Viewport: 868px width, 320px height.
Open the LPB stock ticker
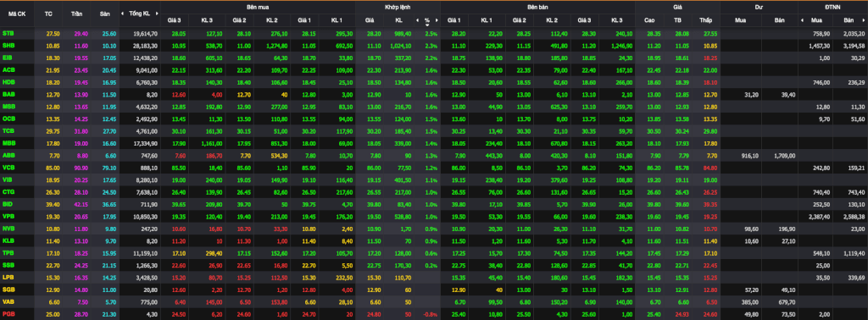click(8, 277)
